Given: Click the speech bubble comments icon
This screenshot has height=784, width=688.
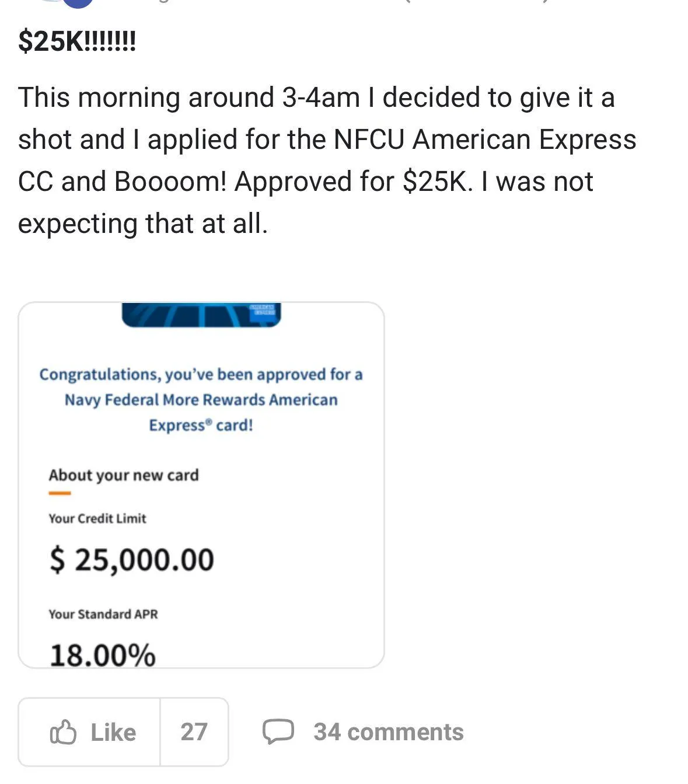Looking at the screenshot, I should pos(278,732).
